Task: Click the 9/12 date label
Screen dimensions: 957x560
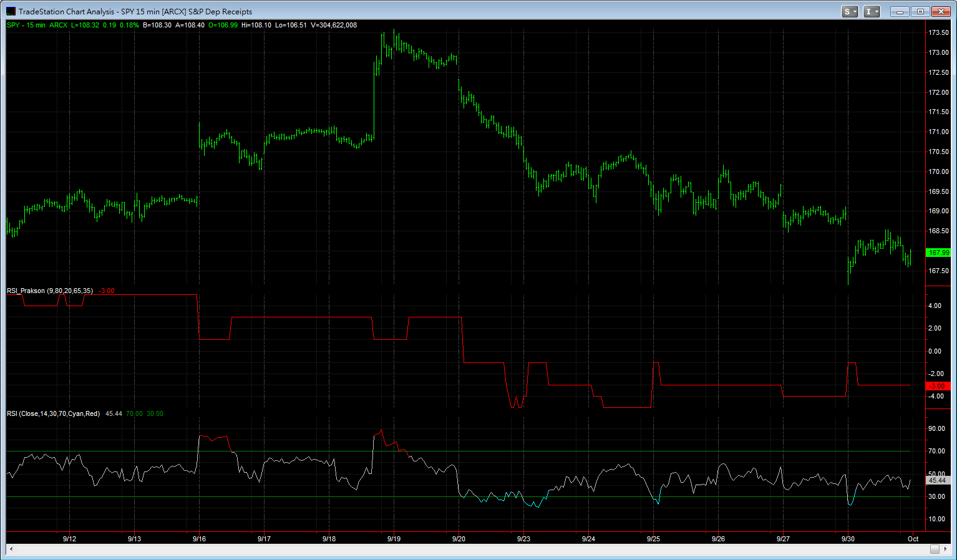Action: 70,539
